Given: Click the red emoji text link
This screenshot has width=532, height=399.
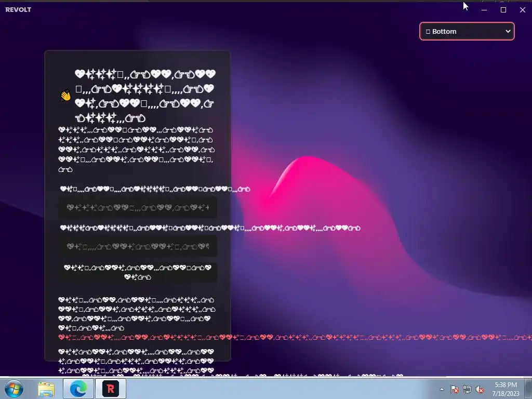Looking at the screenshot, I should [x=295, y=337].
